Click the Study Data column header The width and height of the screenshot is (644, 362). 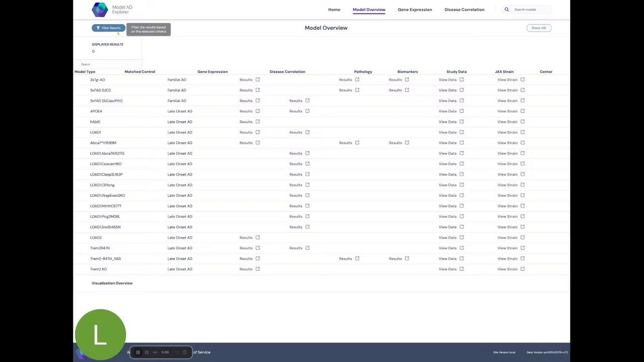pos(456,72)
